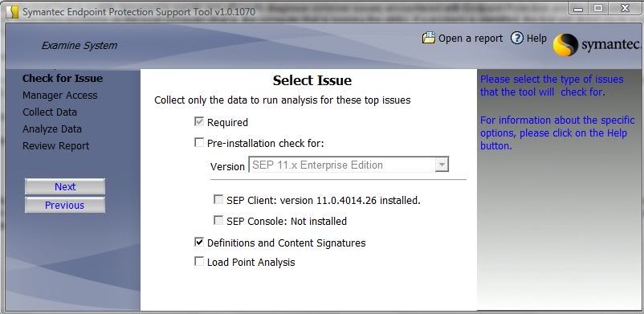The height and width of the screenshot is (314, 644).
Task: Minimize the Support Tool window
Action: click(x=578, y=9)
